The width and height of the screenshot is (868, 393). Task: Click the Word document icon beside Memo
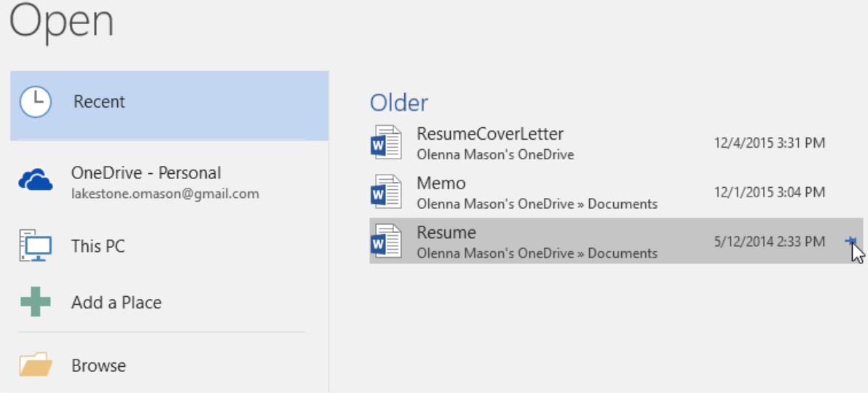tap(385, 192)
